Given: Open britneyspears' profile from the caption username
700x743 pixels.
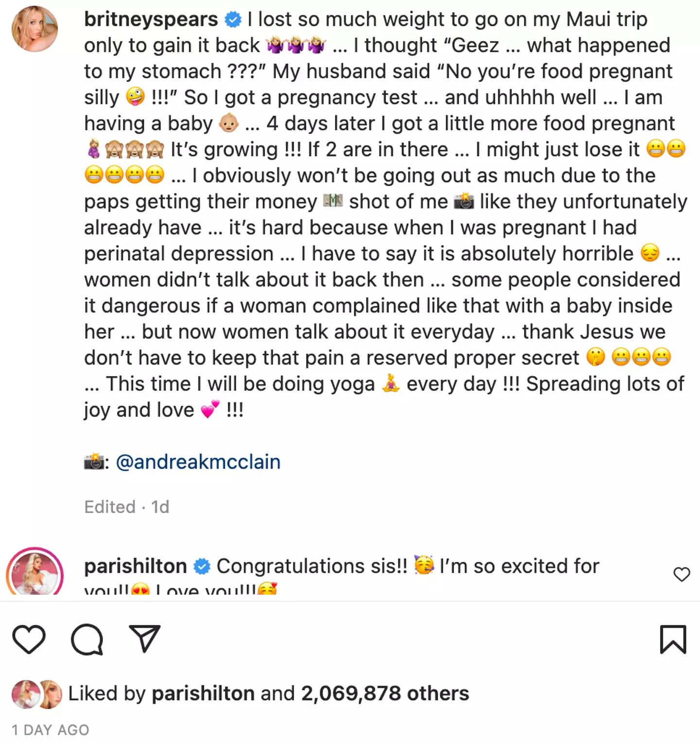Looking at the screenshot, I should [150, 19].
